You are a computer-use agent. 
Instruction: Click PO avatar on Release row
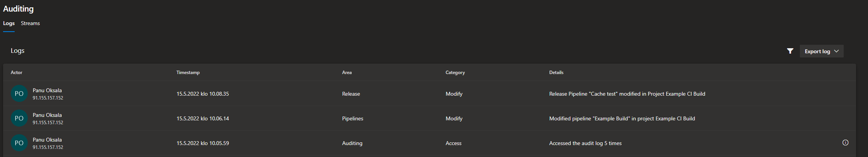(x=19, y=93)
